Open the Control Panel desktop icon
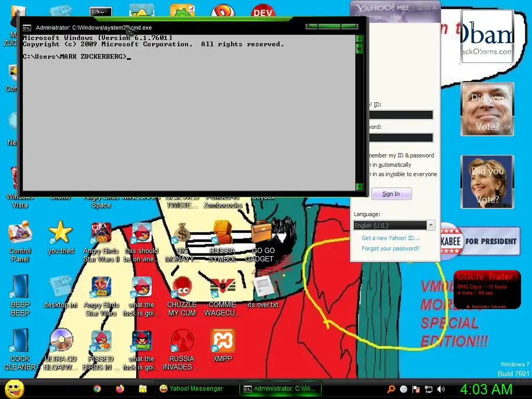 20,242
